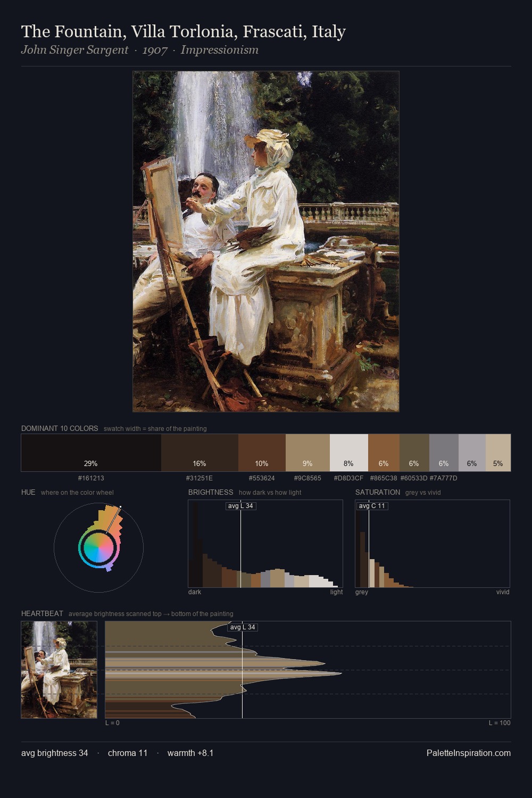Click the hex label #60533D
Image resolution: width=532 pixels, height=798 pixels.
point(414,478)
